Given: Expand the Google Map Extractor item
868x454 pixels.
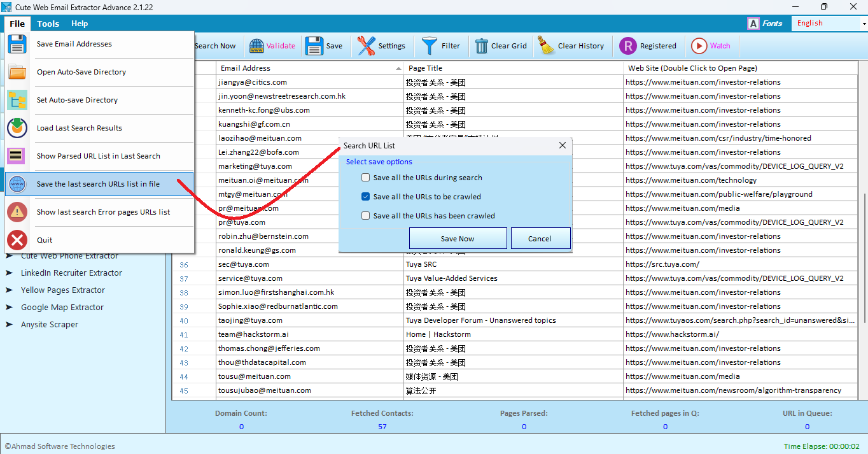Looking at the screenshot, I should point(9,307).
